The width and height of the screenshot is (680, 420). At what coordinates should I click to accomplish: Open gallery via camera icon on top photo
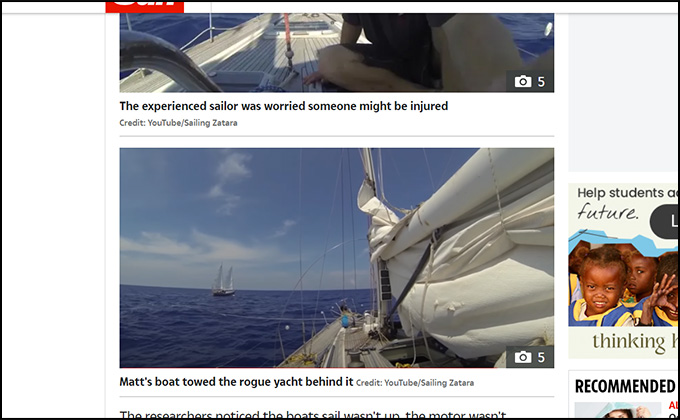pos(523,82)
